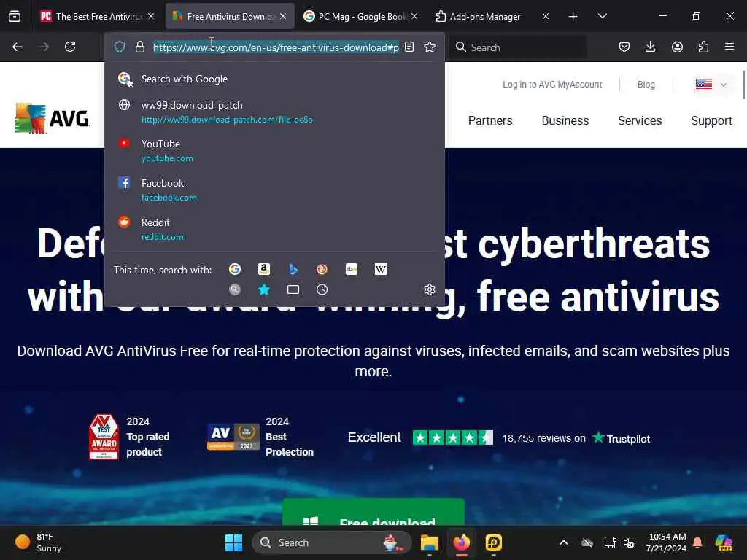
Task: Select Search with Google suggestion
Action: point(274,79)
